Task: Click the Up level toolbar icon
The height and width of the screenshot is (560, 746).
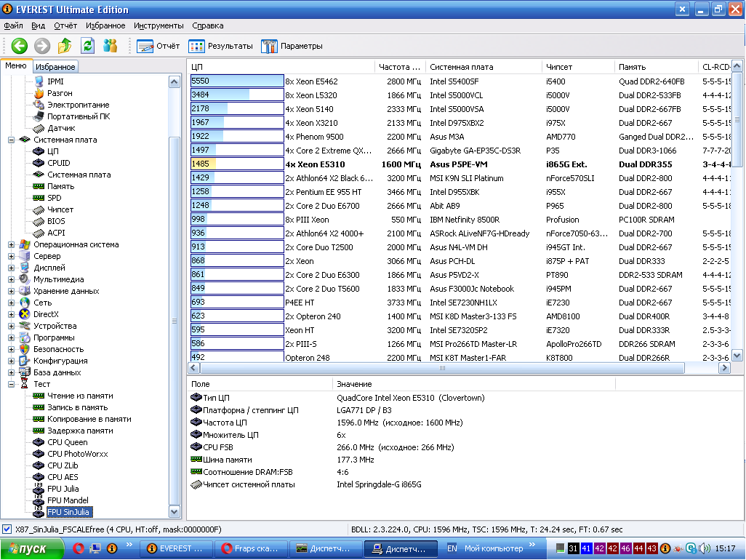Action: [x=65, y=46]
